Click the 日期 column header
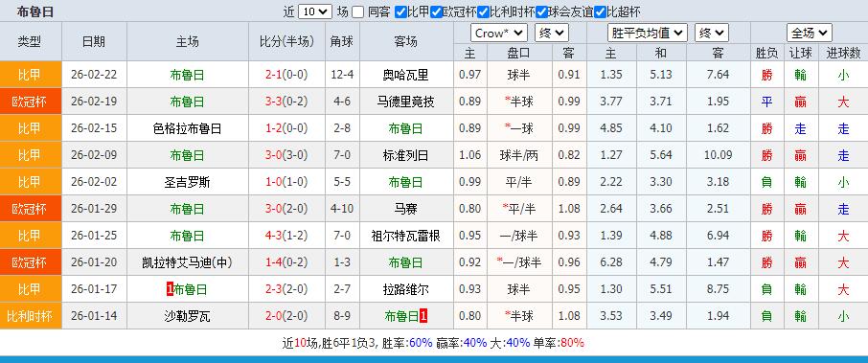The height and width of the screenshot is (363, 868). (94, 41)
